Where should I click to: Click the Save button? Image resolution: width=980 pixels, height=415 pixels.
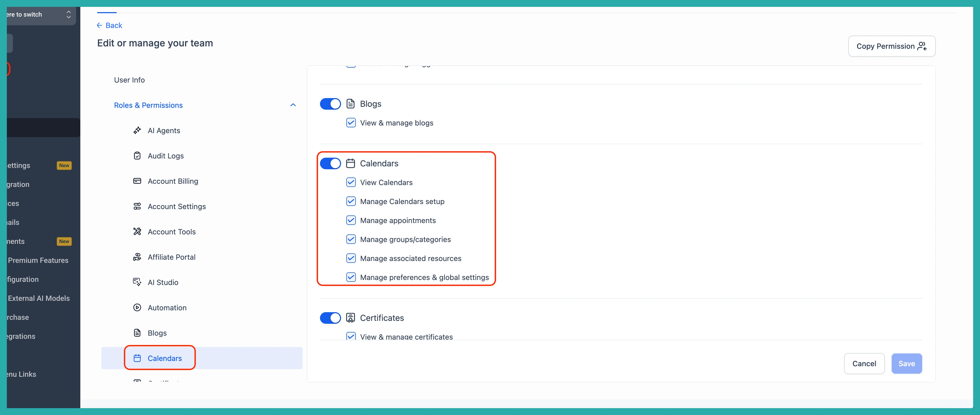[x=906, y=364]
